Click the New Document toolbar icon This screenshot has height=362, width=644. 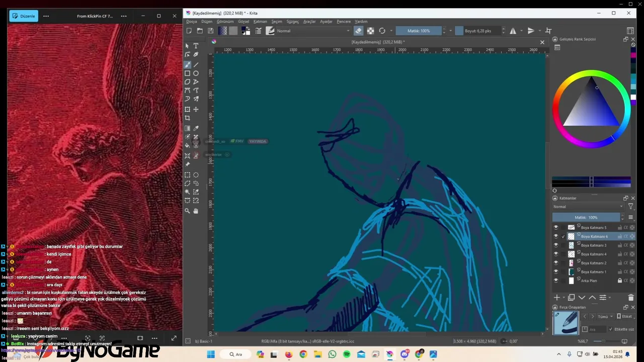click(x=189, y=31)
